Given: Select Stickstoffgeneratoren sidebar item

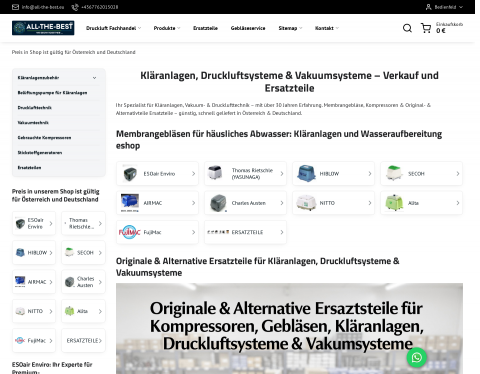Looking at the screenshot, I should click(40, 153).
